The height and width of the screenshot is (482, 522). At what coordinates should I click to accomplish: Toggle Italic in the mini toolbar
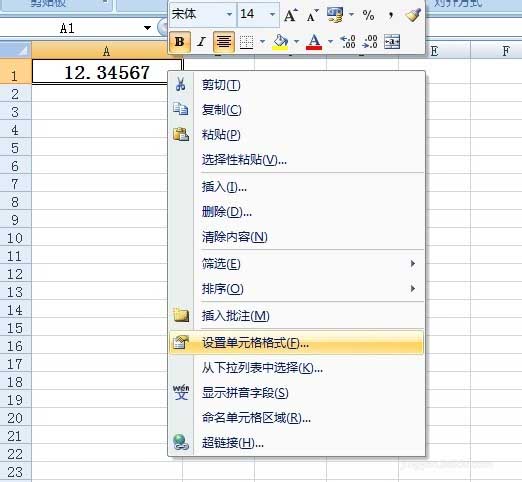coord(201,42)
